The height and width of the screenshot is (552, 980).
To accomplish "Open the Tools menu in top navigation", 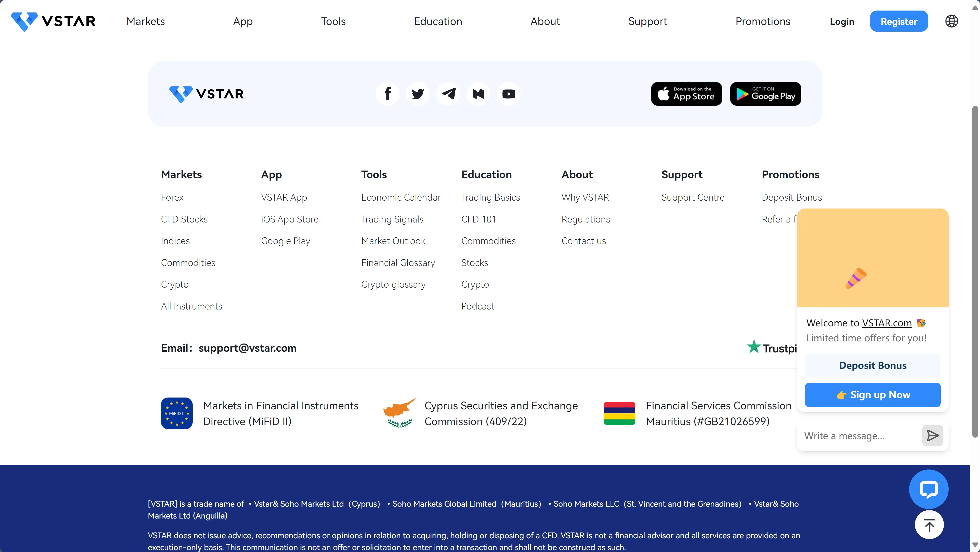I will tap(333, 21).
